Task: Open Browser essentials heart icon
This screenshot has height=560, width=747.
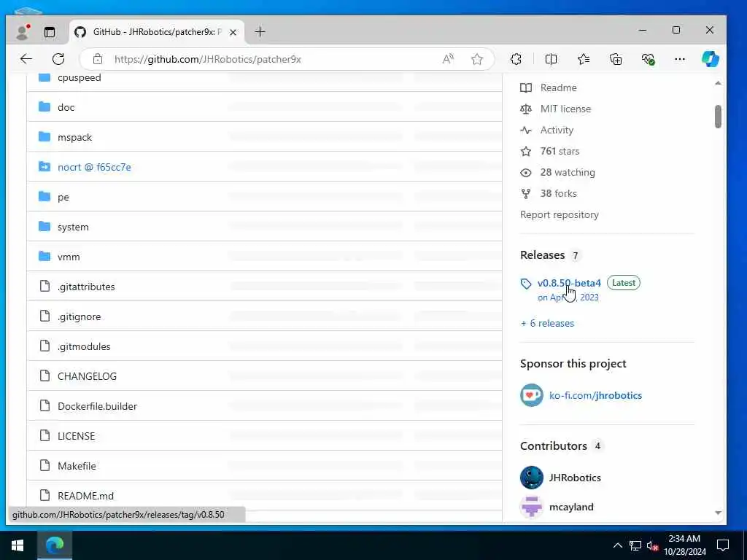Action: click(648, 59)
